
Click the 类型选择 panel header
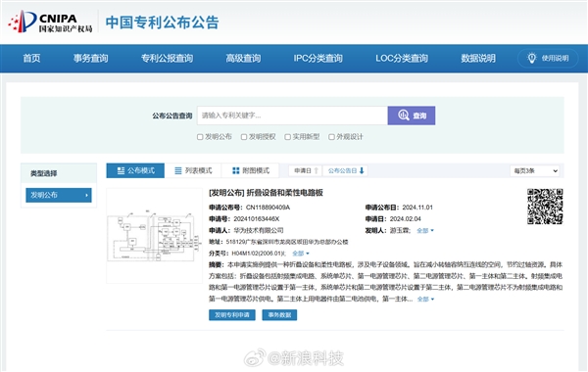pos(59,173)
